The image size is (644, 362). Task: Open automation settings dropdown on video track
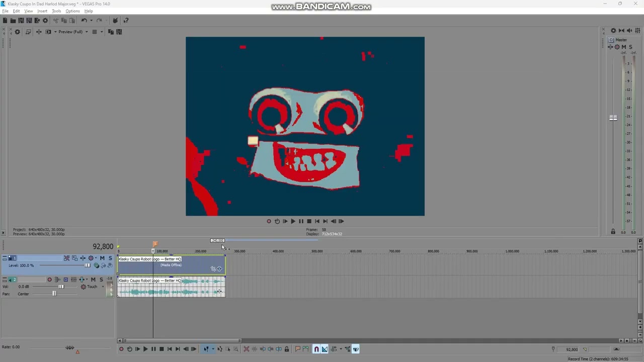pos(96,258)
